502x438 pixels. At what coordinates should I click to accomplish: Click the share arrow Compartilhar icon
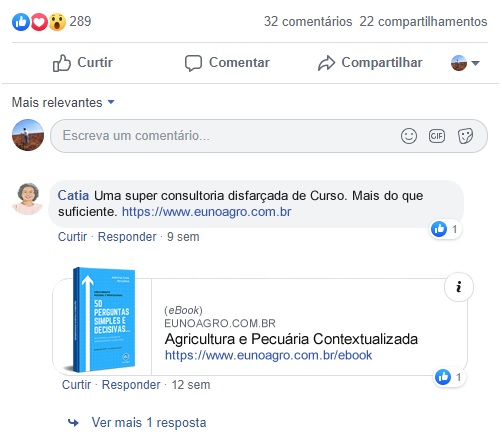point(326,63)
